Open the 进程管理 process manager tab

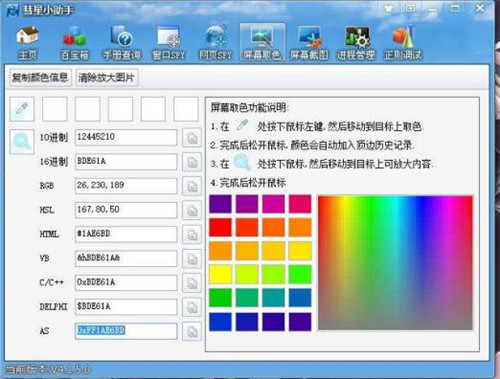356,43
